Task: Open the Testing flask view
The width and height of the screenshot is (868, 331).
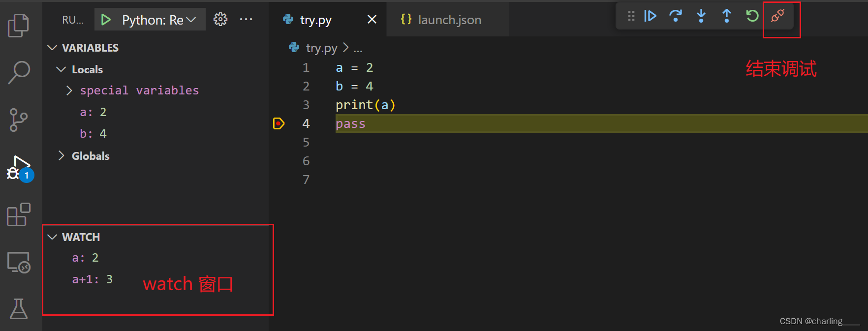Action: pos(19,308)
